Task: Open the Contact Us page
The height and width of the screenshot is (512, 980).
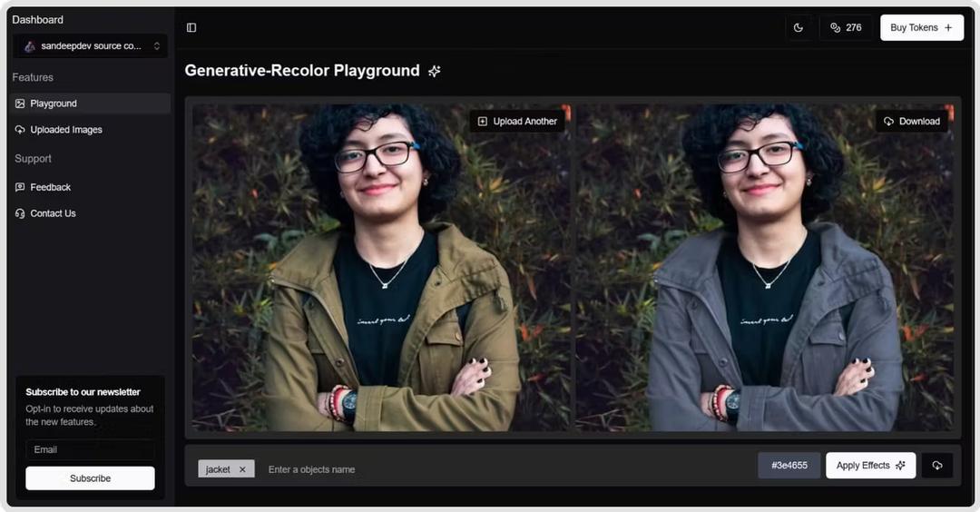Action: tap(89, 213)
